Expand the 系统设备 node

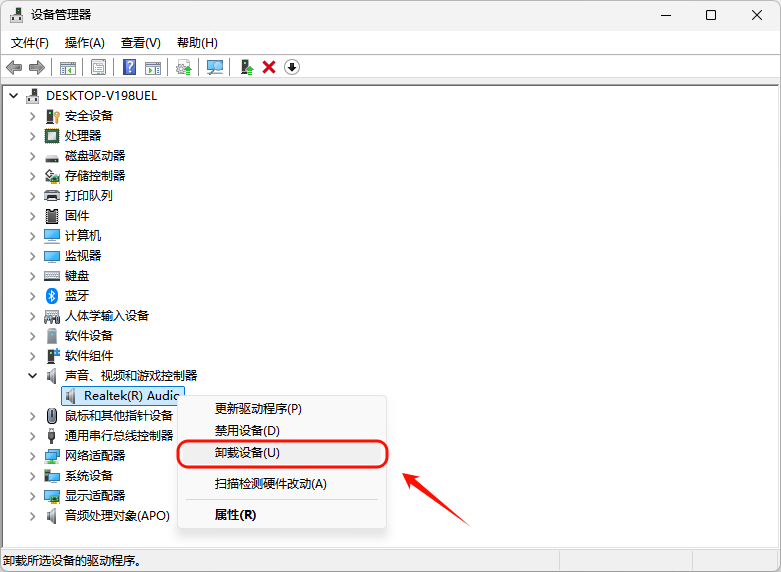pos(33,476)
